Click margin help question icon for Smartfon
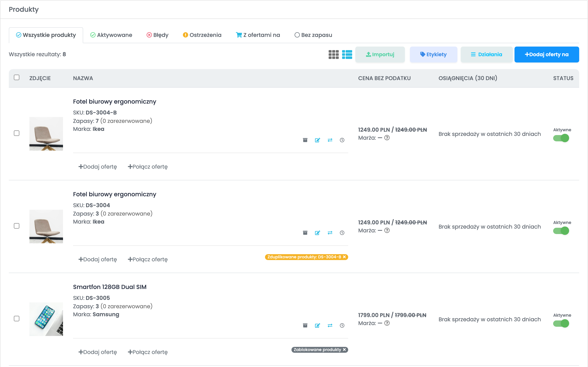Screen dimensions: 588x367 387,323
